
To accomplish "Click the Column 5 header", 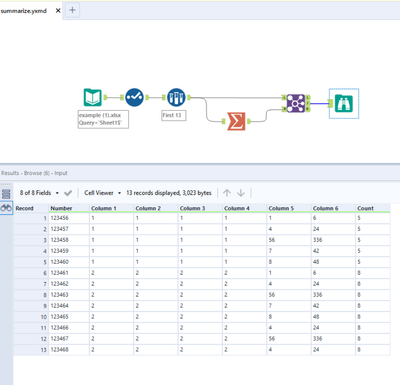I will [x=289, y=208].
